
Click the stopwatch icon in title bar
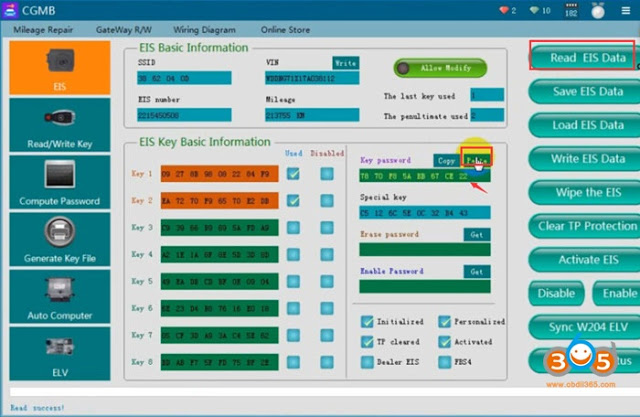[x=598, y=11]
